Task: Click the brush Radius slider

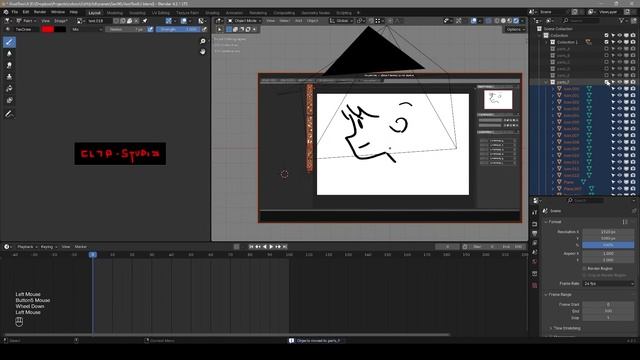Action: click(126, 29)
